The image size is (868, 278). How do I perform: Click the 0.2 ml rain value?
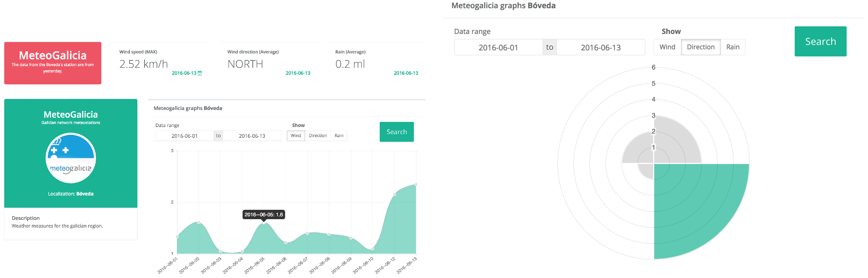tap(350, 64)
